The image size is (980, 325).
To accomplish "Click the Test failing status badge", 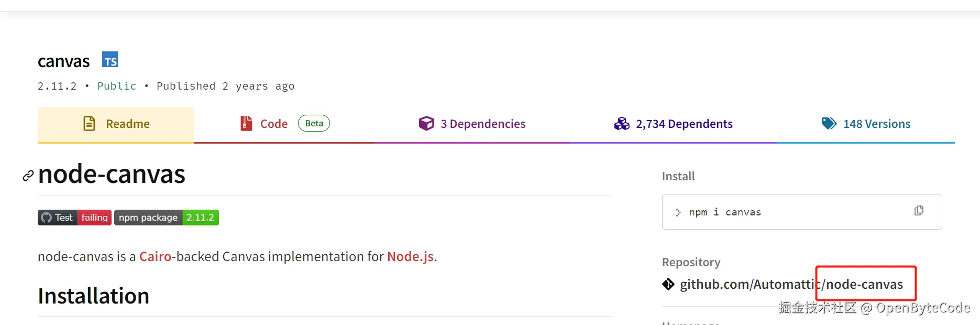I will (75, 218).
